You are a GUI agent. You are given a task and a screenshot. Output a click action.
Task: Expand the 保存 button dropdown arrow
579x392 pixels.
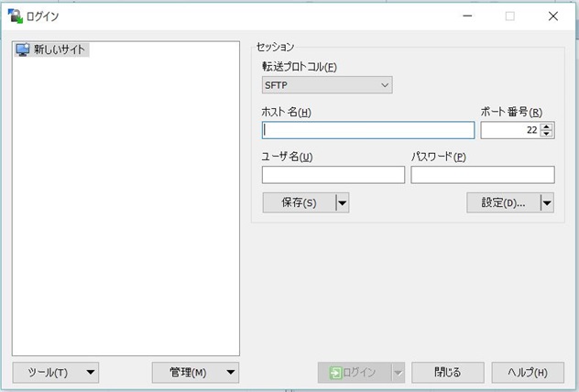click(343, 202)
